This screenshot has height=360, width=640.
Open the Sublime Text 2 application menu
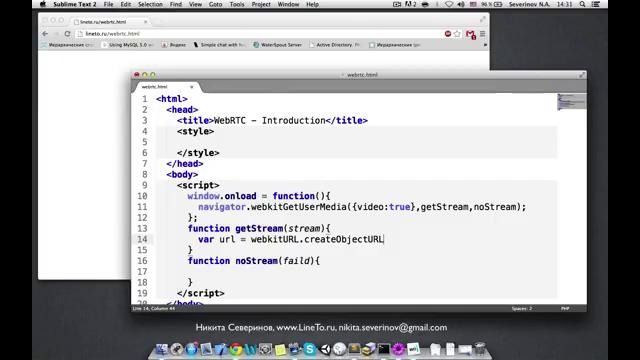pos(75,4)
